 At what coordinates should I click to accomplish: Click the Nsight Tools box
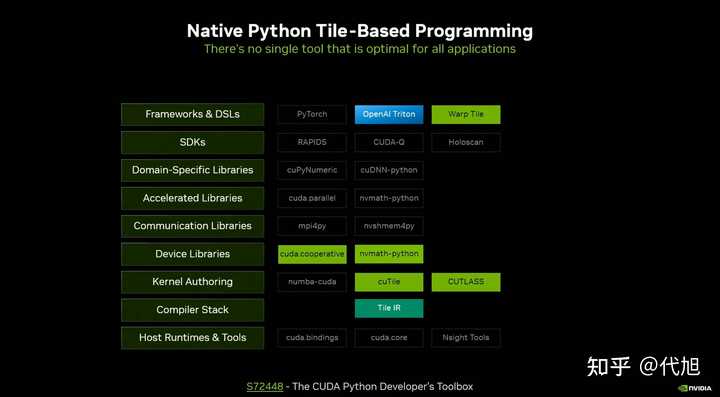pyautogui.click(x=466, y=338)
